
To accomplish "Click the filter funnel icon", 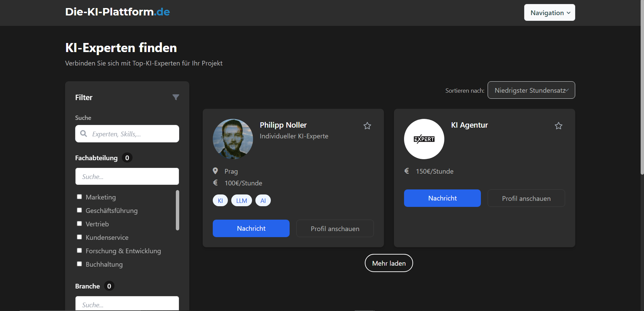I will [x=176, y=97].
